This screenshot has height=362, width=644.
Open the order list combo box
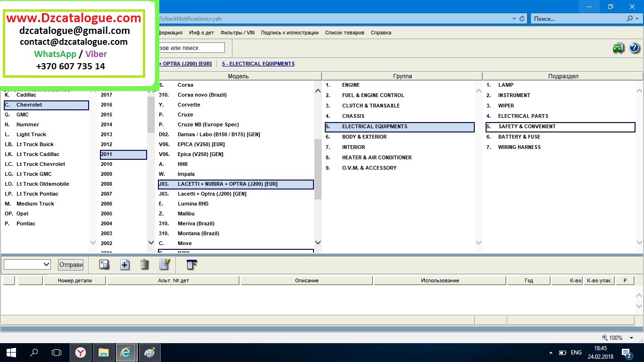[x=27, y=264]
